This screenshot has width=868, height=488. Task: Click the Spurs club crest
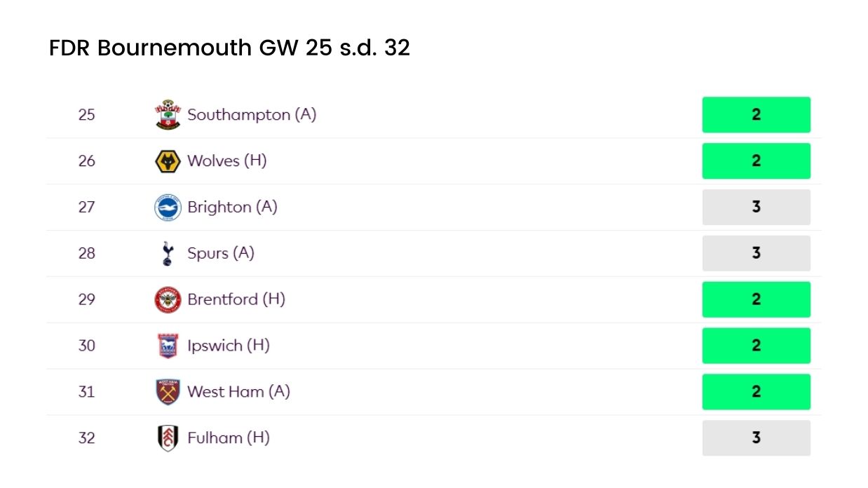coord(167,253)
